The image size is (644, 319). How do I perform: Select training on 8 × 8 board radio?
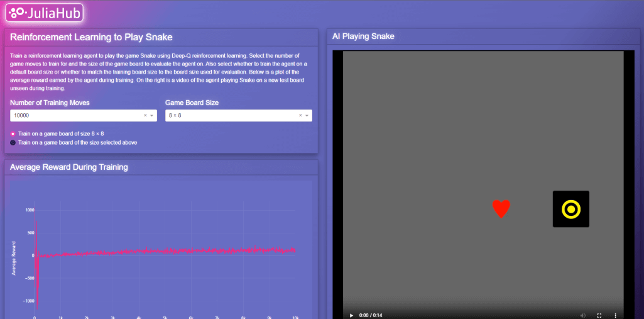(13, 133)
